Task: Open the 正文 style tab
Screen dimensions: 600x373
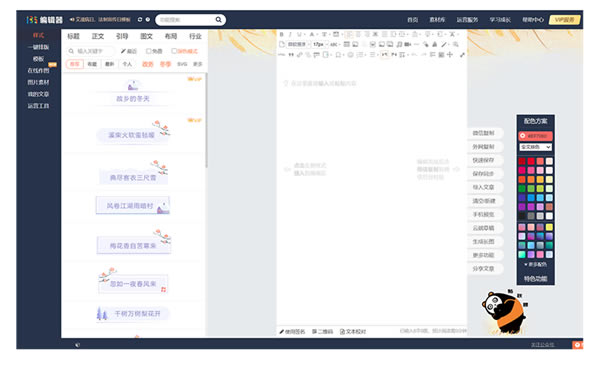Action: [x=98, y=36]
